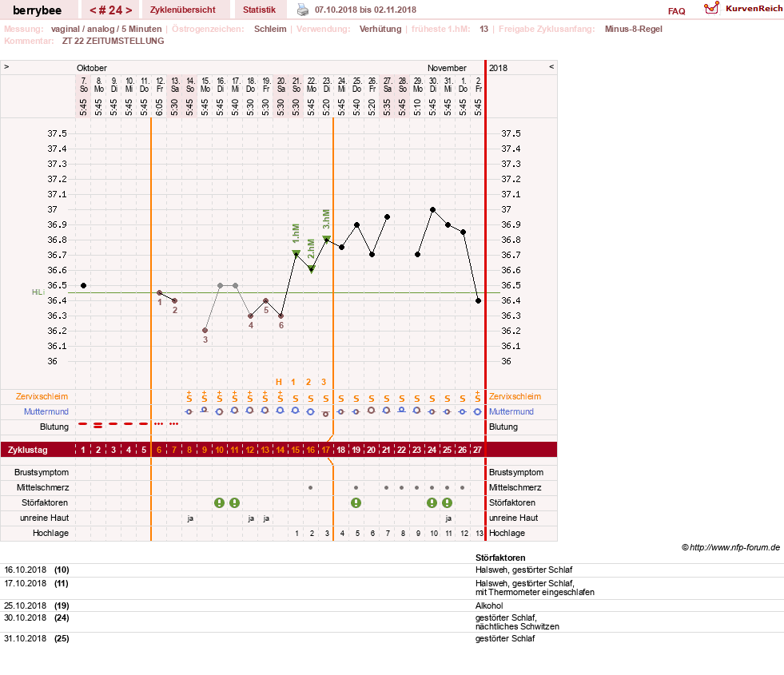Click temperature point 37.0 on 30 October
Image resolution: width=784 pixels, height=675 pixels.
(432, 210)
